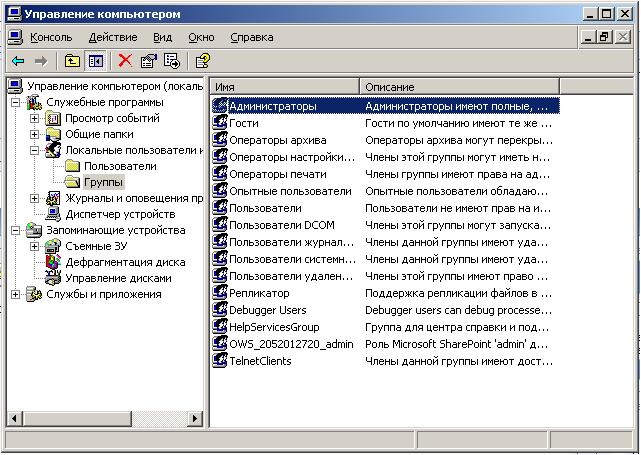Screen dimensions: 641x455
Task: Select the Пользователи системн... group
Action: click(292, 260)
